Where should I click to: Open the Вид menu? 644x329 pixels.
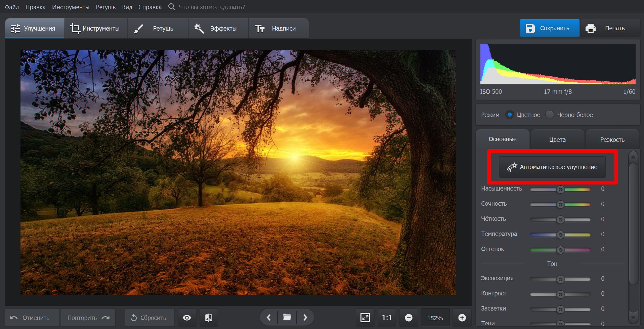(x=127, y=7)
